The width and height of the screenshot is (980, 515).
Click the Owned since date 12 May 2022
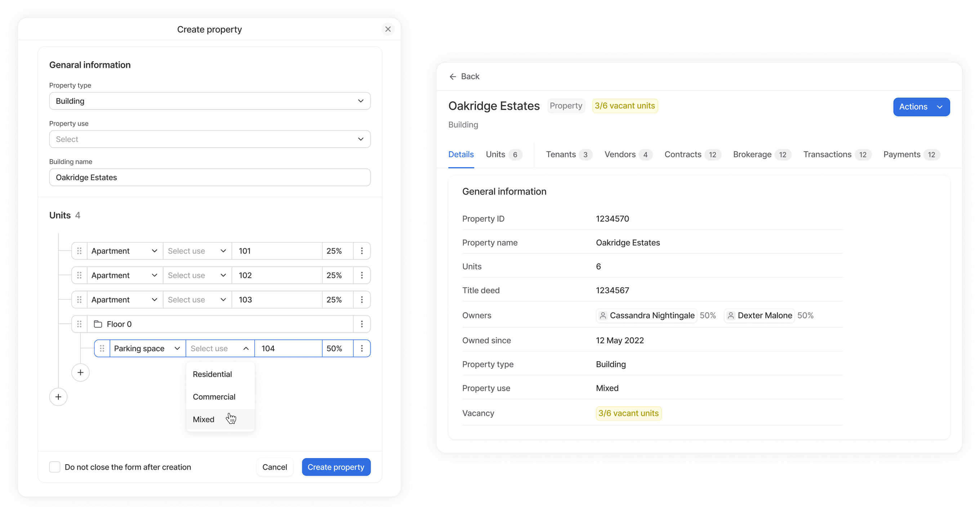[620, 341]
